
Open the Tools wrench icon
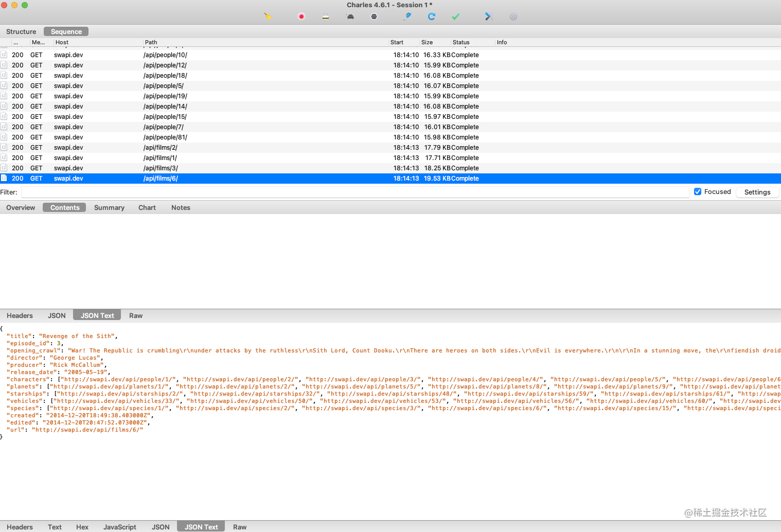[x=489, y=16]
